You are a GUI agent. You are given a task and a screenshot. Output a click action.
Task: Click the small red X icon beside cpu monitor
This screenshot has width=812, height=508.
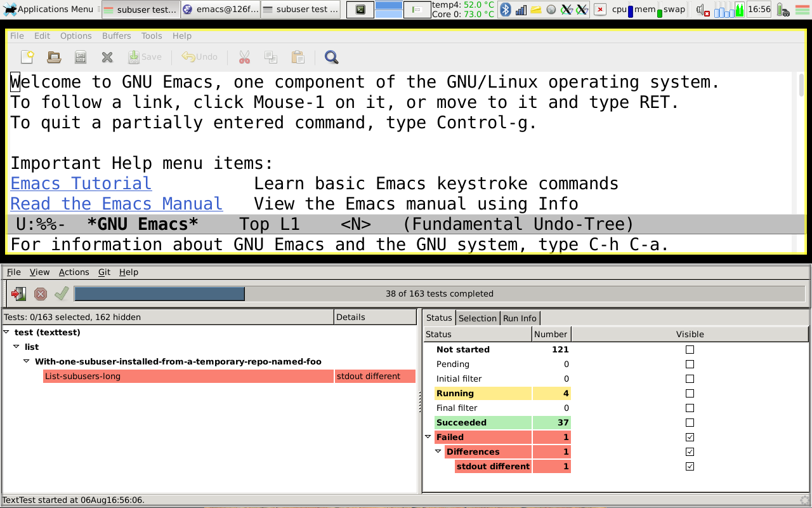tap(599, 10)
